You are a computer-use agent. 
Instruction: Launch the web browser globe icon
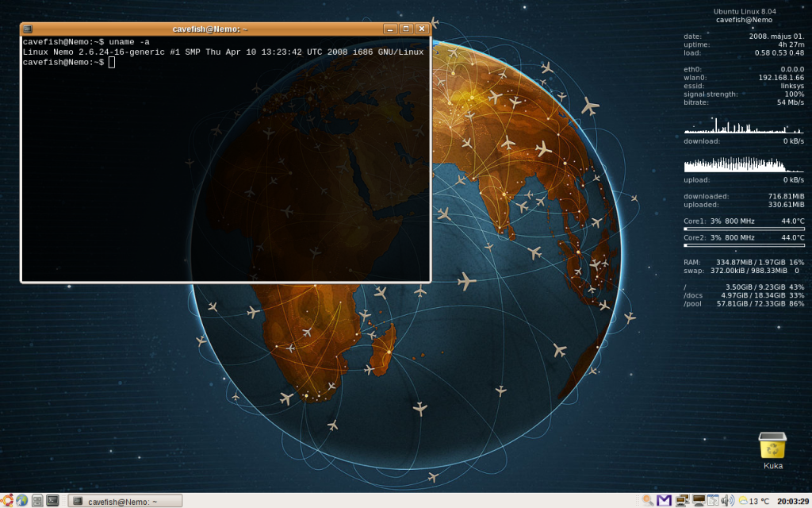21,500
